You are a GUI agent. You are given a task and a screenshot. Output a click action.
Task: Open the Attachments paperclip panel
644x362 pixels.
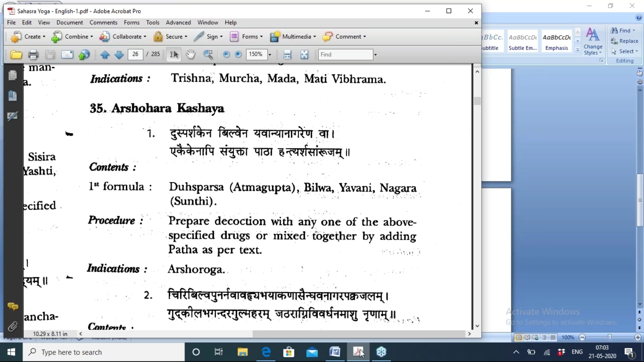[x=13, y=326]
